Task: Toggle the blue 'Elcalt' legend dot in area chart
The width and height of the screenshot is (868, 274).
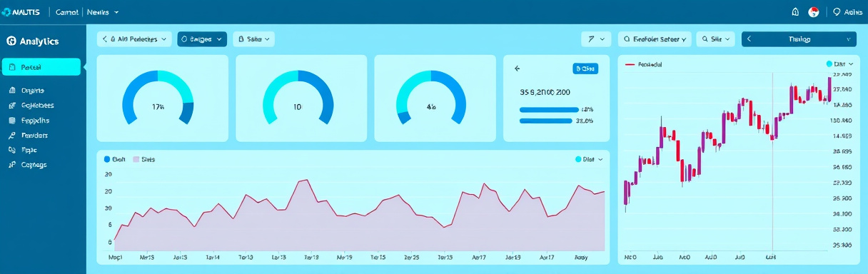Action: coord(108,160)
